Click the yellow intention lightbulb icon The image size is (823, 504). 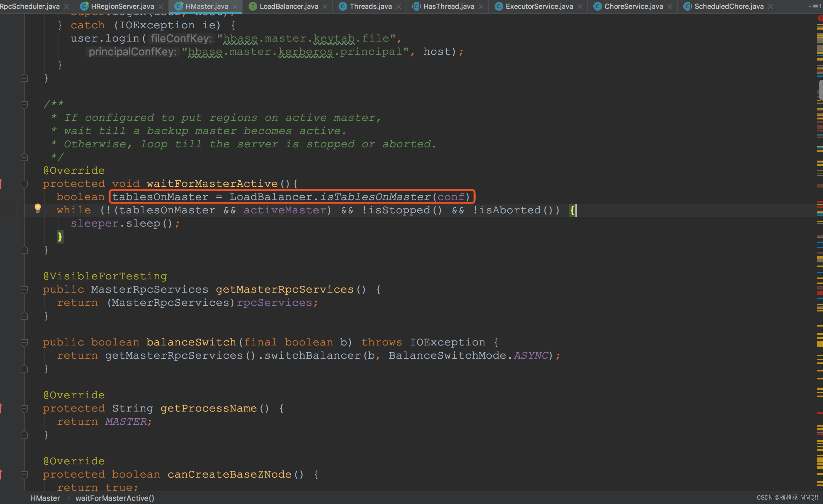[x=38, y=208]
